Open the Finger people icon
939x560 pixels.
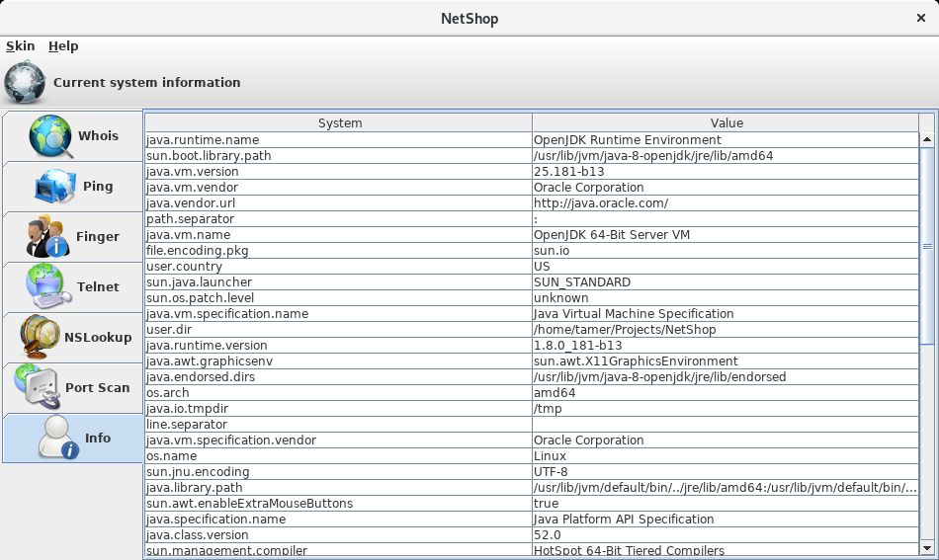coord(45,237)
